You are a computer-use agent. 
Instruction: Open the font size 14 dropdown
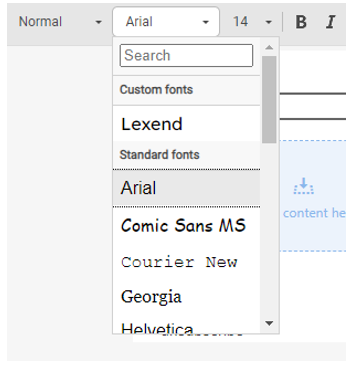pyautogui.click(x=252, y=22)
